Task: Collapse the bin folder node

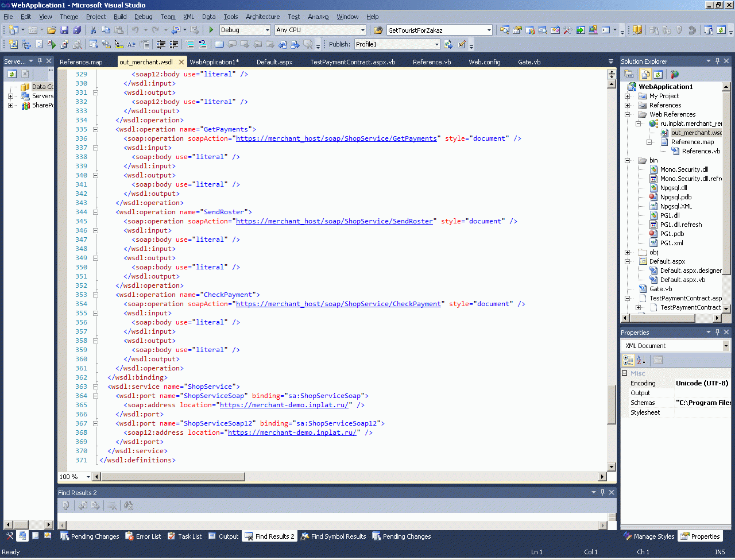Action: point(628,160)
